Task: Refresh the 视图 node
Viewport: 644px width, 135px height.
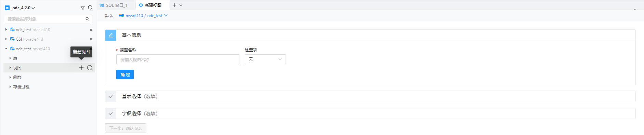Action: coord(90,68)
